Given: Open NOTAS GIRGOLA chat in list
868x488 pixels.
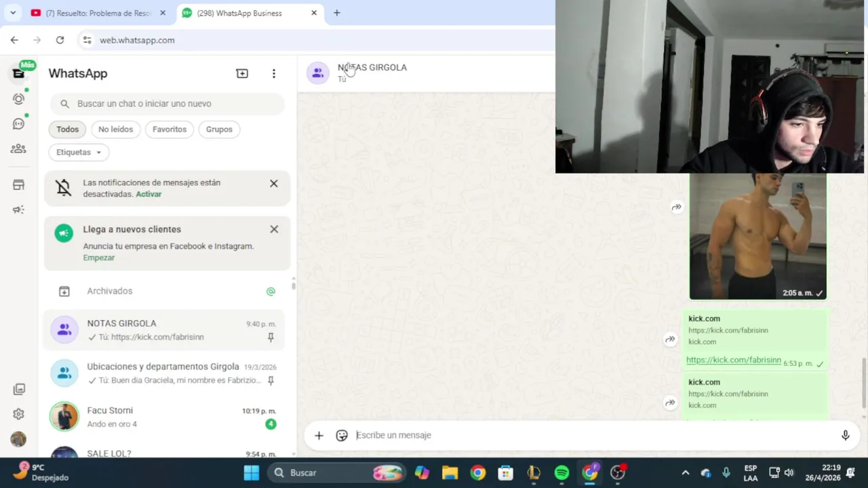Looking at the screenshot, I should pos(164,330).
